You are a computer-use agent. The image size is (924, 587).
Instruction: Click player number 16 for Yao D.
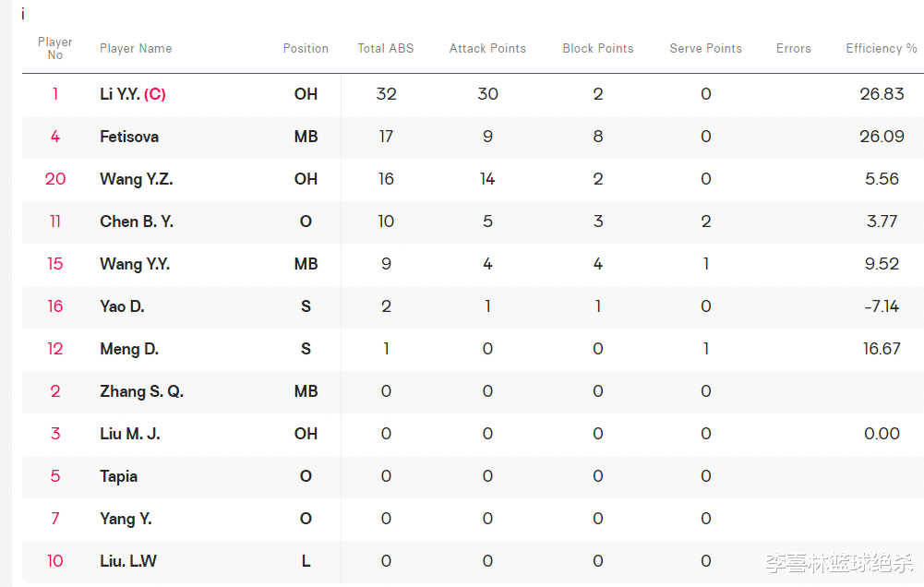tap(55, 306)
